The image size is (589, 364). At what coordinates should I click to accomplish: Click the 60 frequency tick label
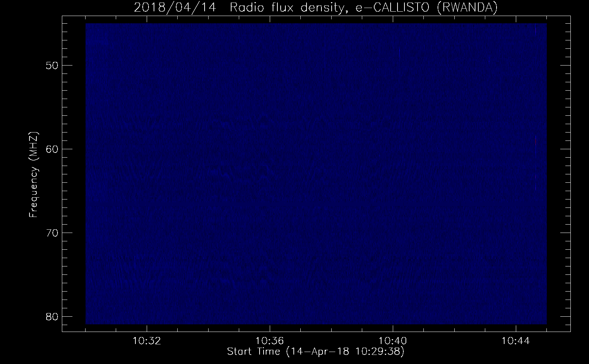click(x=51, y=149)
